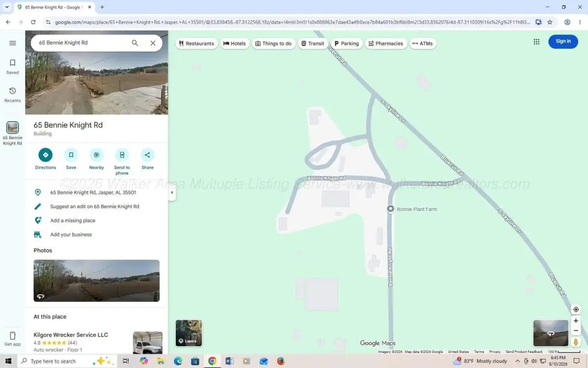The image size is (588, 368).
Task: Open the tab search dropdown arrow
Action: (7, 7)
